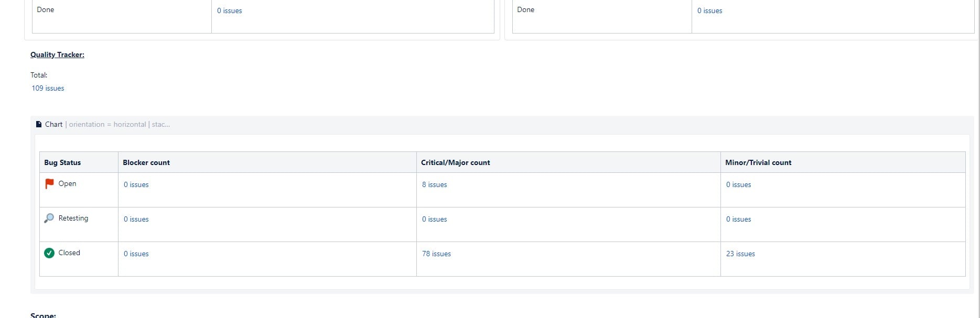Viewport: 980px width, 318px height.
Task: Click the red flag icon beside Open
Action: point(49,184)
